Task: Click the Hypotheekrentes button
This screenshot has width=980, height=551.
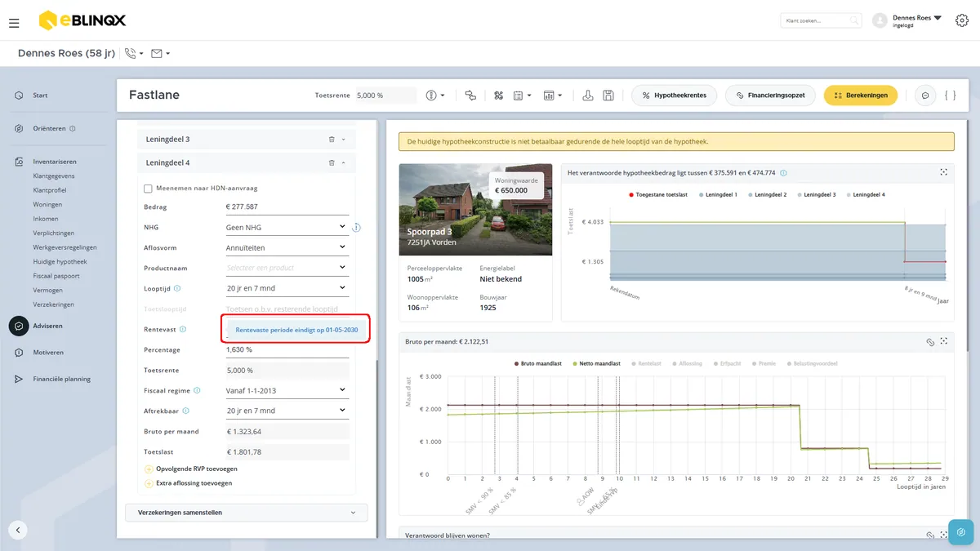Action: pos(675,96)
